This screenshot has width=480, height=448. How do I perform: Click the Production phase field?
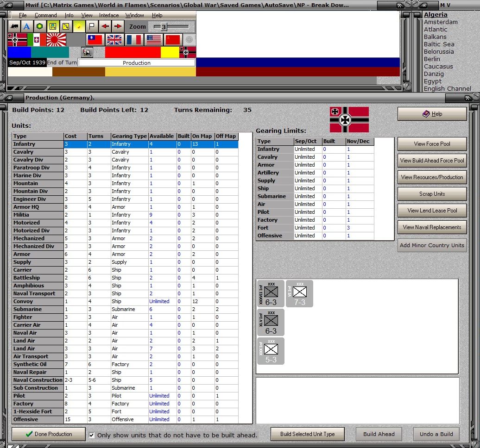[x=137, y=62]
